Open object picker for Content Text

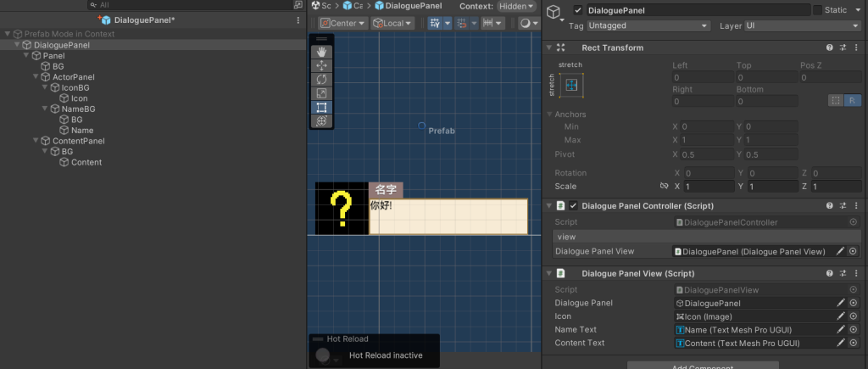click(853, 343)
